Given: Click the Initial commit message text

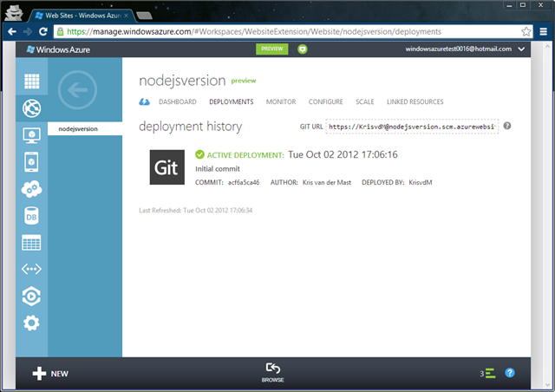Looking at the screenshot, I should pyautogui.click(x=218, y=169).
